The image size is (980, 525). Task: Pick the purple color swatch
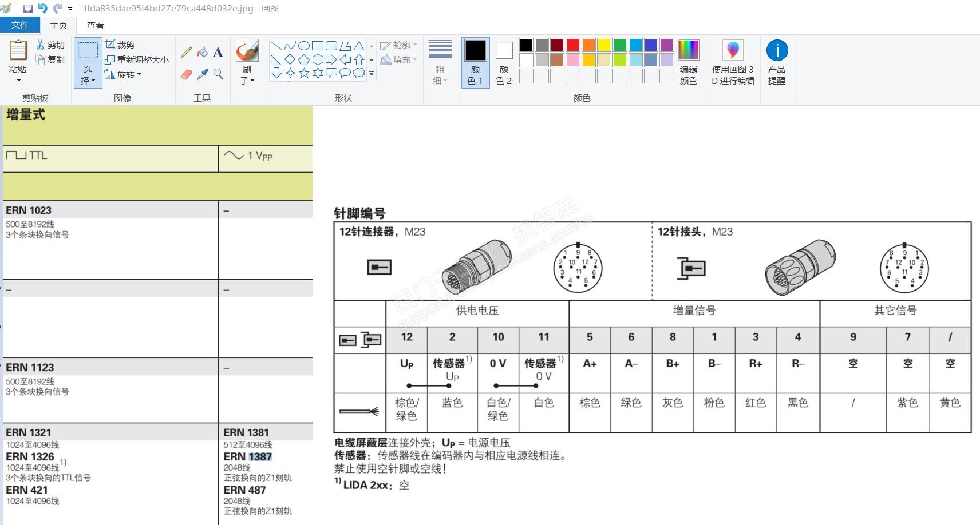pyautogui.click(x=667, y=45)
